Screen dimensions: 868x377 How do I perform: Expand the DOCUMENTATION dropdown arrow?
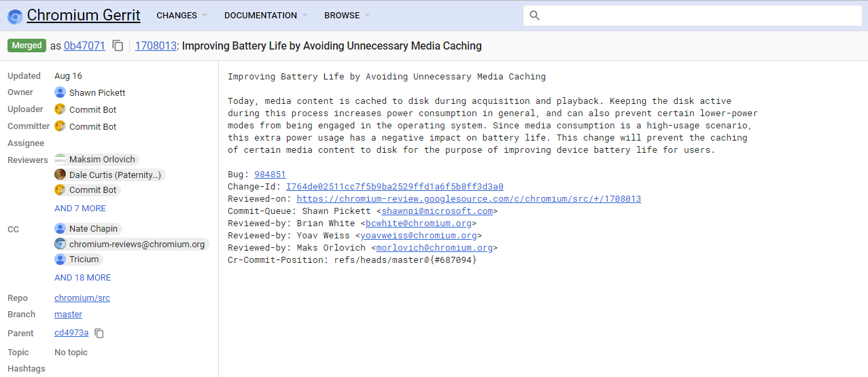pos(305,16)
